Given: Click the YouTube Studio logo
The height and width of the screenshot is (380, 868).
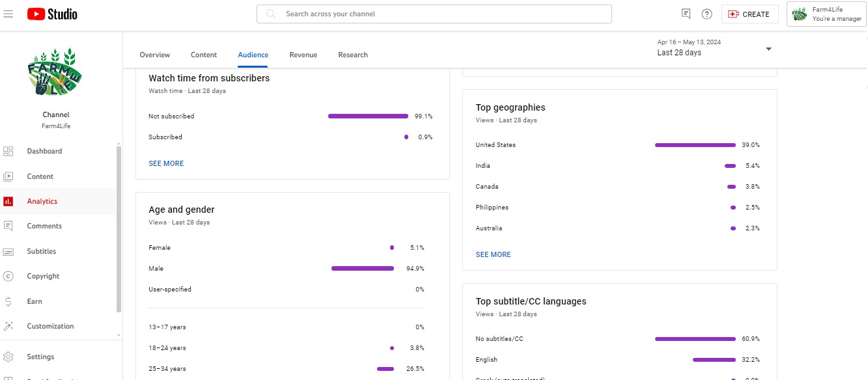Looking at the screenshot, I should click(52, 14).
